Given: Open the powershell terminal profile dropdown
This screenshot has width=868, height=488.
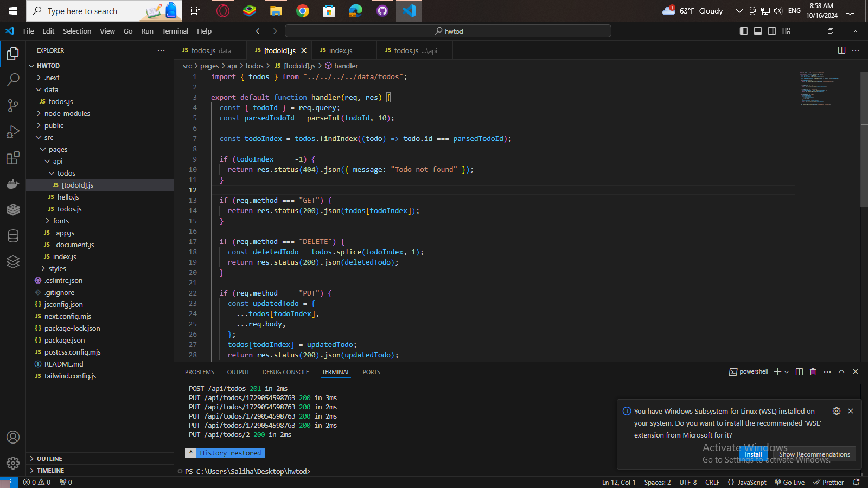Looking at the screenshot, I should pyautogui.click(x=788, y=371).
